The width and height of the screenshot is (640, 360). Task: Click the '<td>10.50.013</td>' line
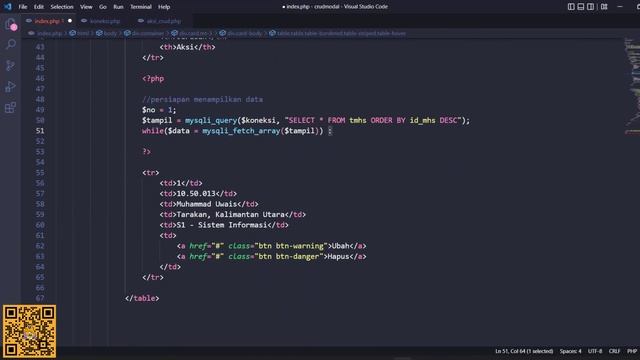point(198,193)
